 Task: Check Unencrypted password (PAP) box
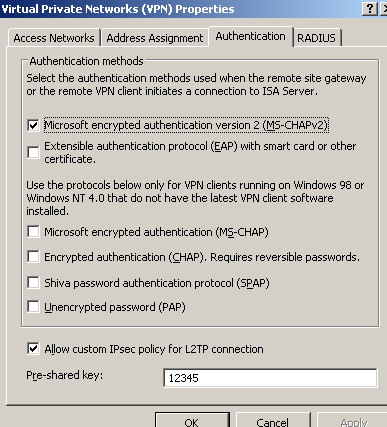click(33, 307)
